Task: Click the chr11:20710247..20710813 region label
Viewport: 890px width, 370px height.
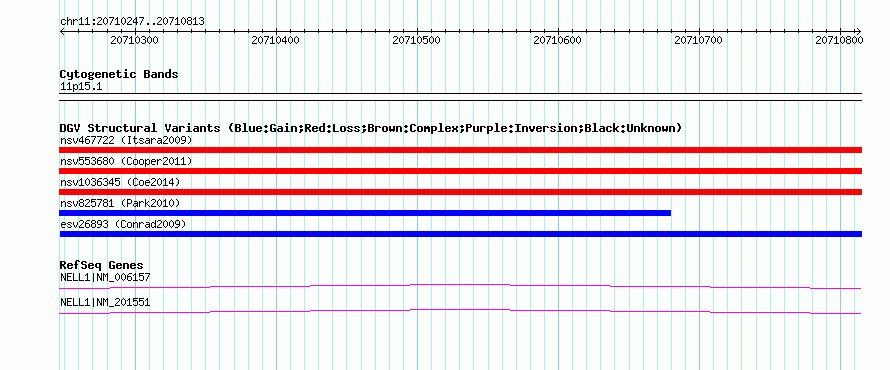Action: [x=132, y=22]
